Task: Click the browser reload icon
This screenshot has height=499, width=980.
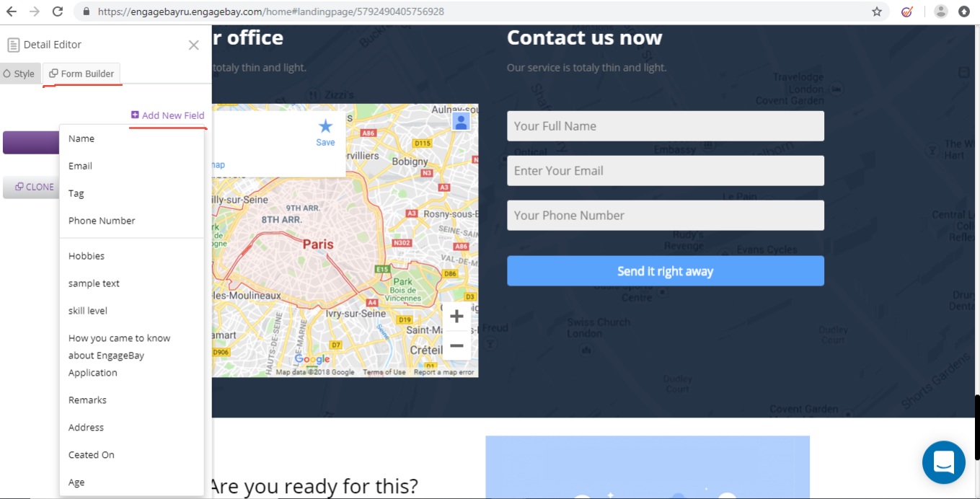Action: tap(58, 12)
